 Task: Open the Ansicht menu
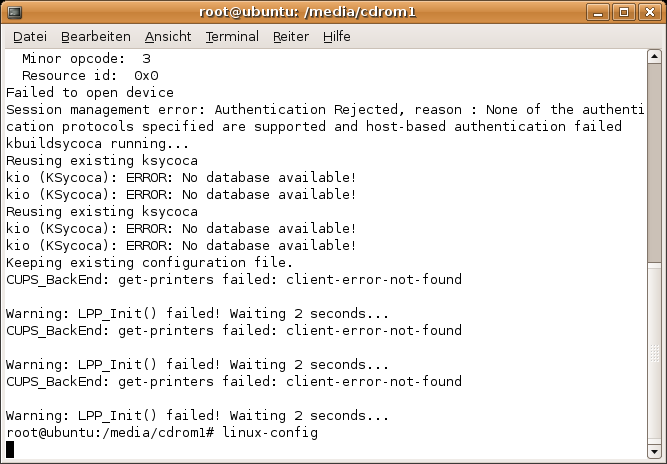[x=168, y=36]
